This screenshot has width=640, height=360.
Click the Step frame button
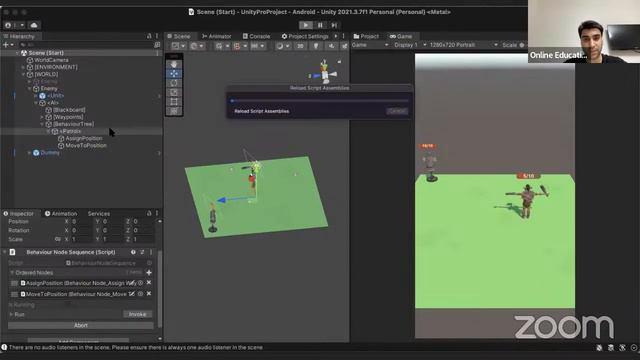click(x=334, y=25)
